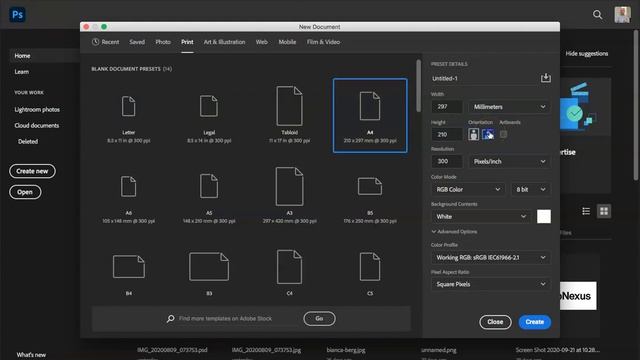Pick the A6 preset icon

pos(129,187)
